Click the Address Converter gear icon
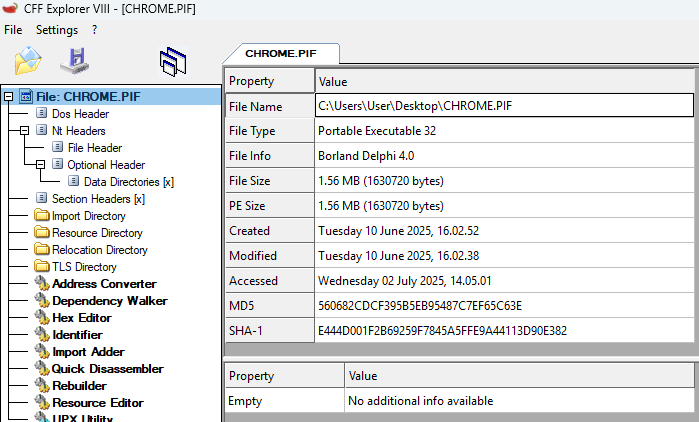The height and width of the screenshot is (422, 699). tap(42, 283)
